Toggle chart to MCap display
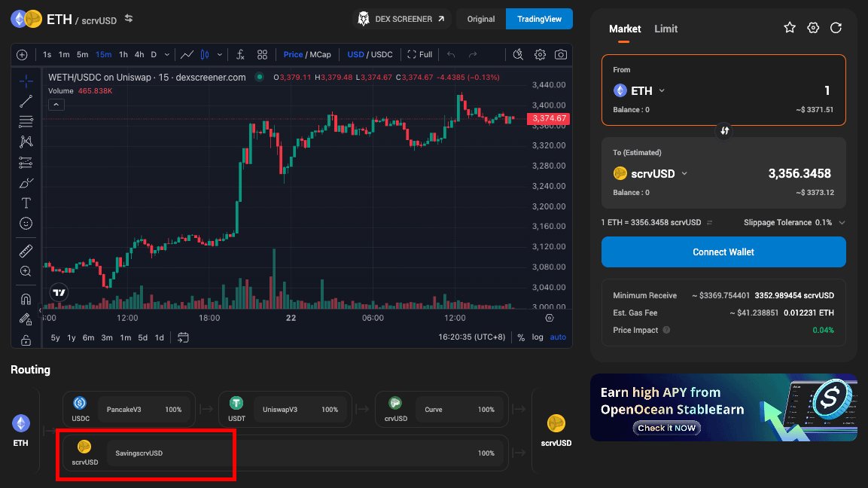This screenshot has width=868, height=488. 321,54
